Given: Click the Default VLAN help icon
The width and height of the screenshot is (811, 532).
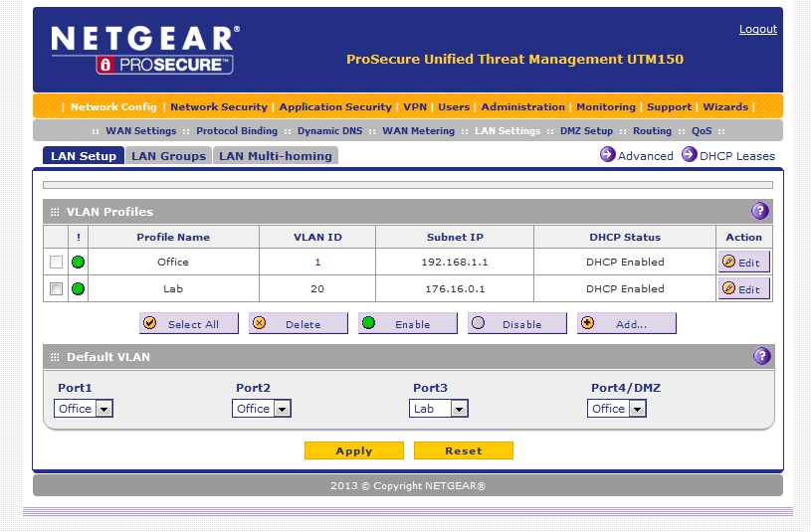Looking at the screenshot, I should pyautogui.click(x=761, y=356).
